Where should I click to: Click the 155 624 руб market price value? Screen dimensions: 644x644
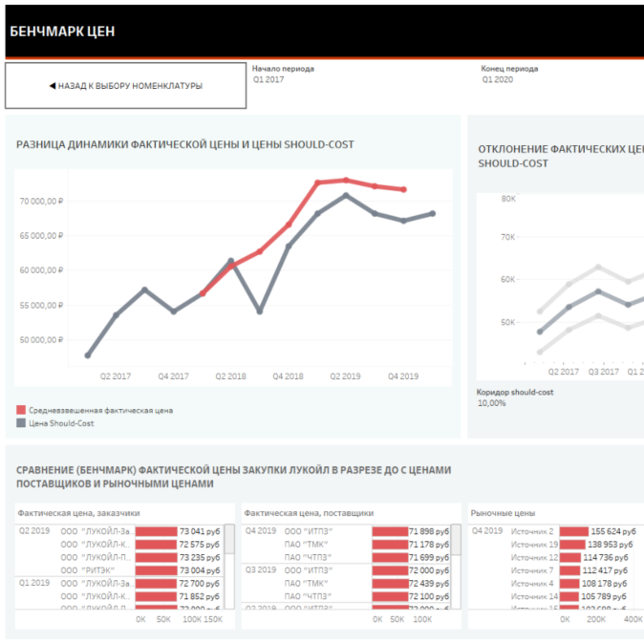click(x=613, y=531)
